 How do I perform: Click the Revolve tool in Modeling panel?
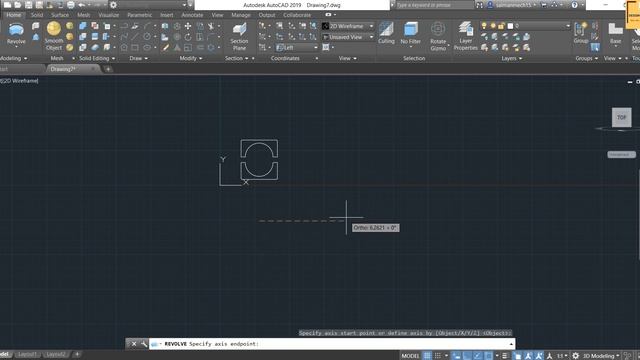(16, 33)
